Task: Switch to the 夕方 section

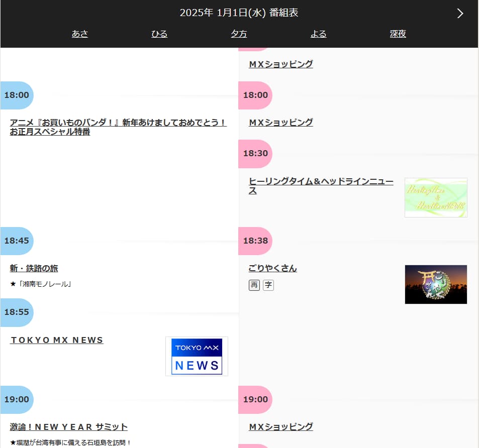Action: [x=239, y=34]
